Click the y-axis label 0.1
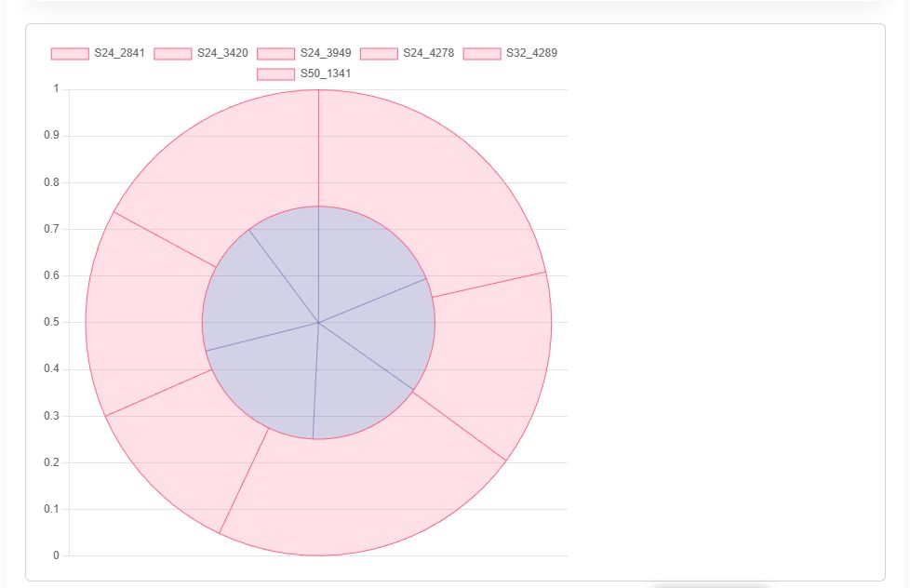The height and width of the screenshot is (588, 910). (52, 509)
